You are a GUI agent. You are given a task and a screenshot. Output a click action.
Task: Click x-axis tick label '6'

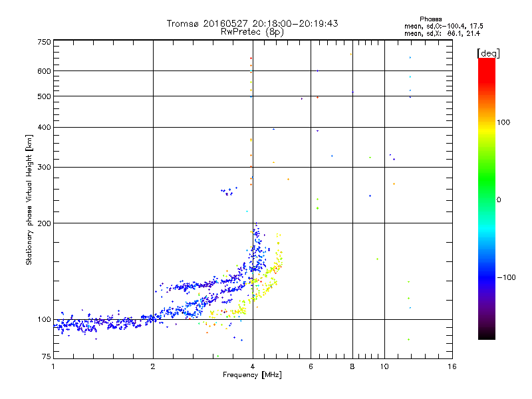tap(311, 366)
